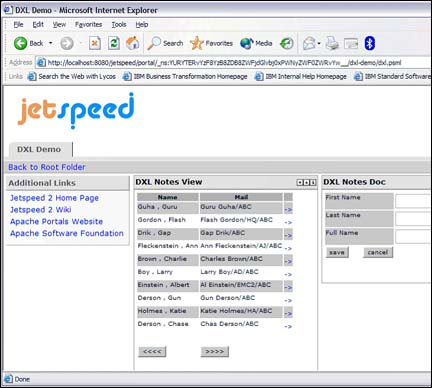
Task: Click the Last Name input field
Action: 413,219
